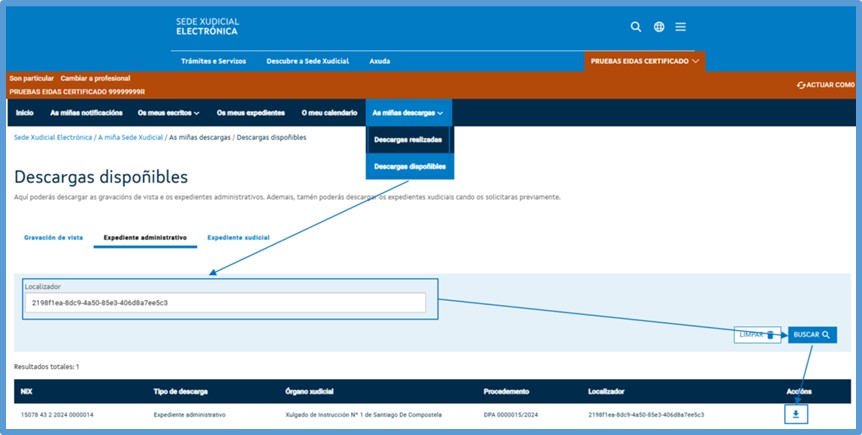Open A miña Sede Xudicial breadcrumb link
The image size is (862, 435).
pyautogui.click(x=130, y=137)
